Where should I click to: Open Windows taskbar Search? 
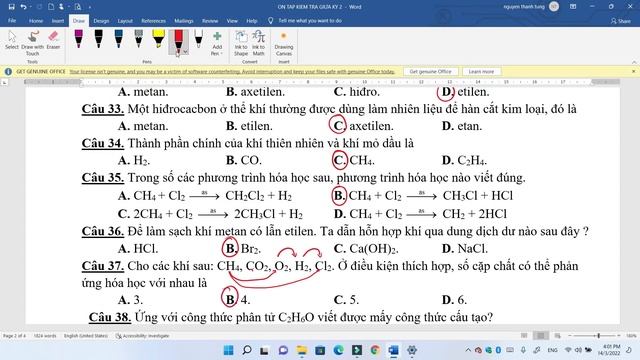(x=247, y=350)
